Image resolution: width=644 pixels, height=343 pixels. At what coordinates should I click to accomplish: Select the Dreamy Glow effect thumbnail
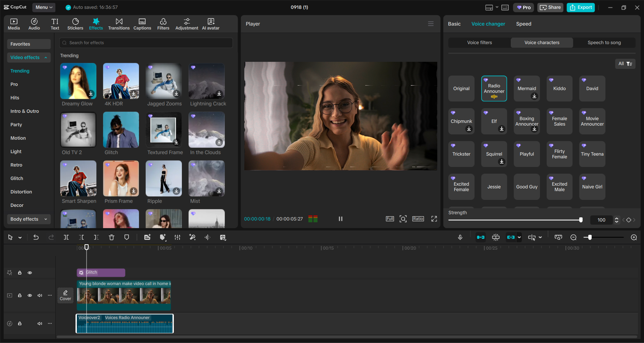pos(78,81)
